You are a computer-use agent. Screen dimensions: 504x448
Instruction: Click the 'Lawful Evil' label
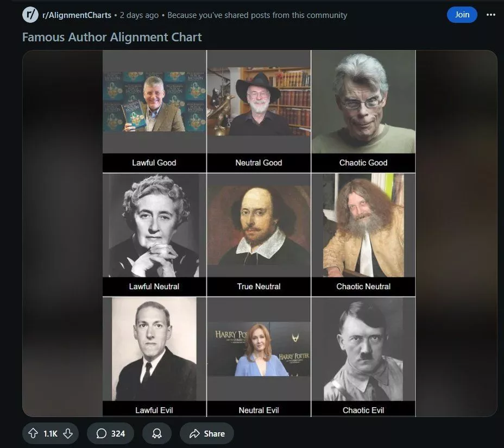(x=154, y=410)
